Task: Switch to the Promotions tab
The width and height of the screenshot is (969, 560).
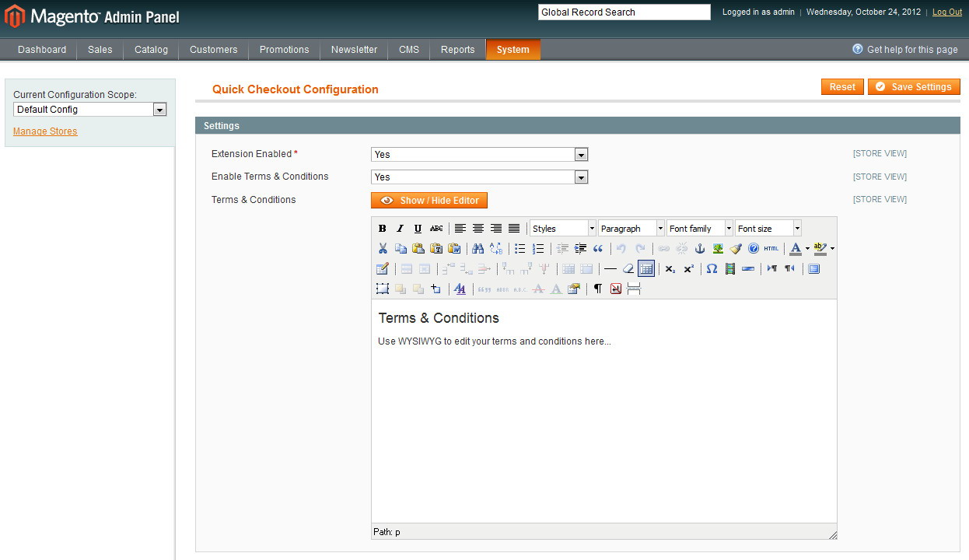Action: (x=284, y=49)
